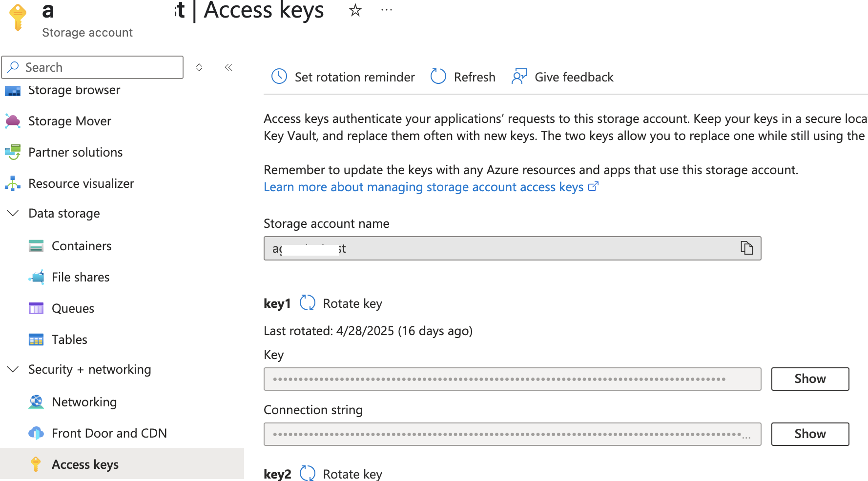Screen dimensions: 868x481
Task: Click the Tables icon
Action: click(36, 340)
